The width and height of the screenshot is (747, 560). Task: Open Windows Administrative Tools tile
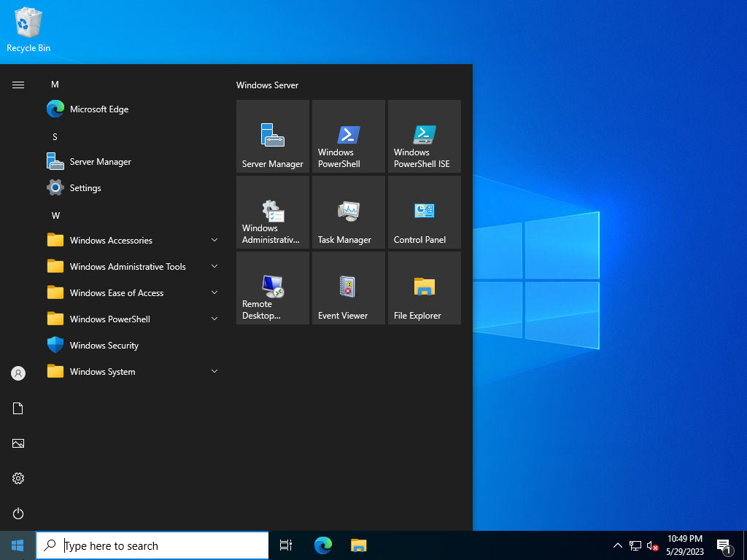click(273, 212)
